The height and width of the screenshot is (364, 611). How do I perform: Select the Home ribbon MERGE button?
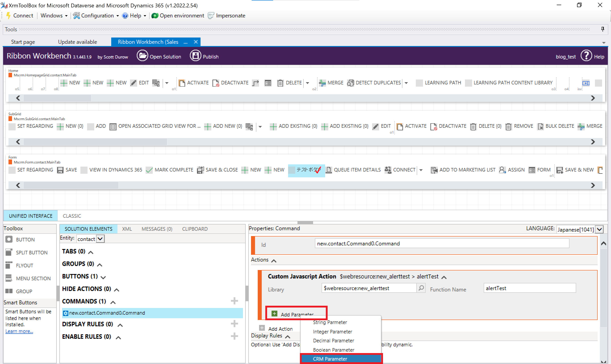[331, 83]
